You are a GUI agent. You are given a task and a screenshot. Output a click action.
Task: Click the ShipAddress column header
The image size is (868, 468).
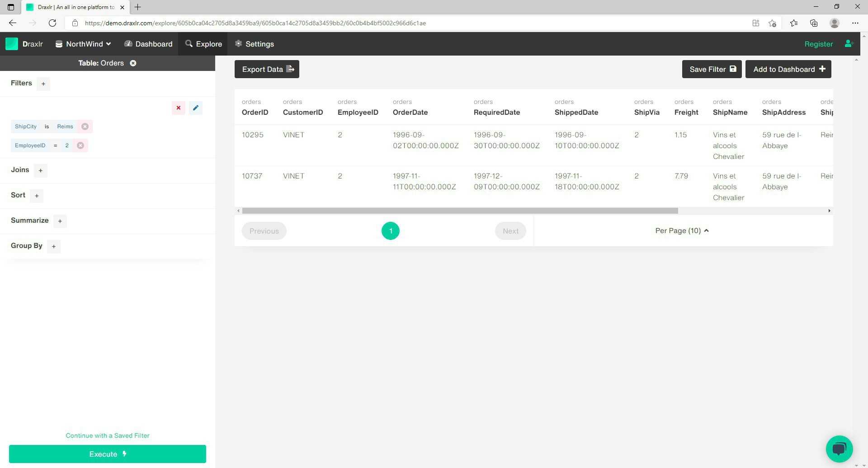tap(784, 112)
